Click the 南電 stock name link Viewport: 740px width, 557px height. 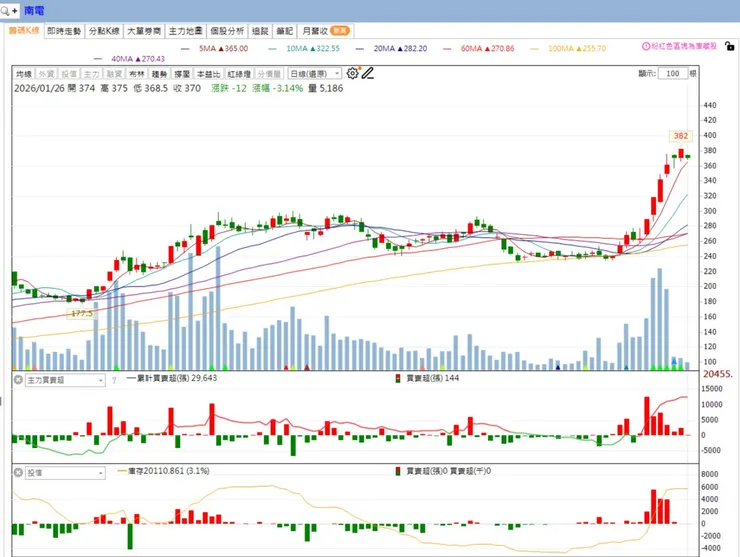(34, 10)
